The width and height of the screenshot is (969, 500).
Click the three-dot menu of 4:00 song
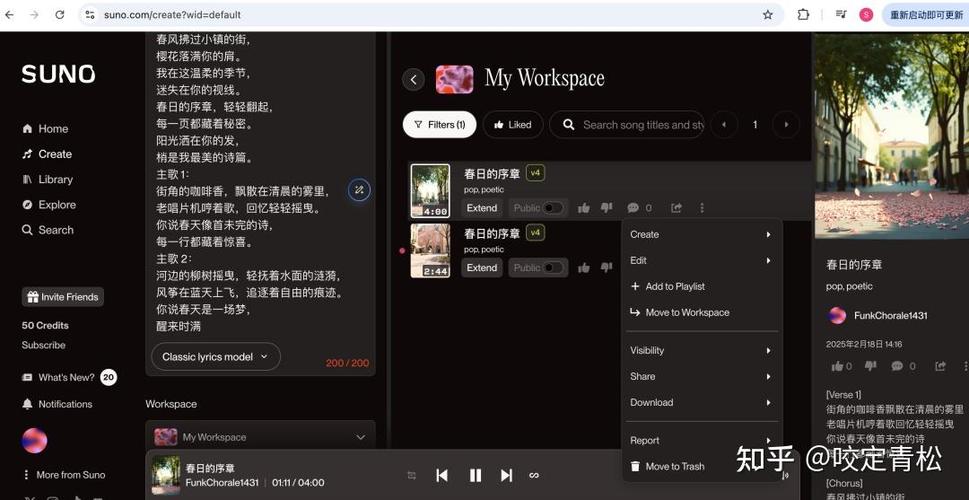[701, 208]
